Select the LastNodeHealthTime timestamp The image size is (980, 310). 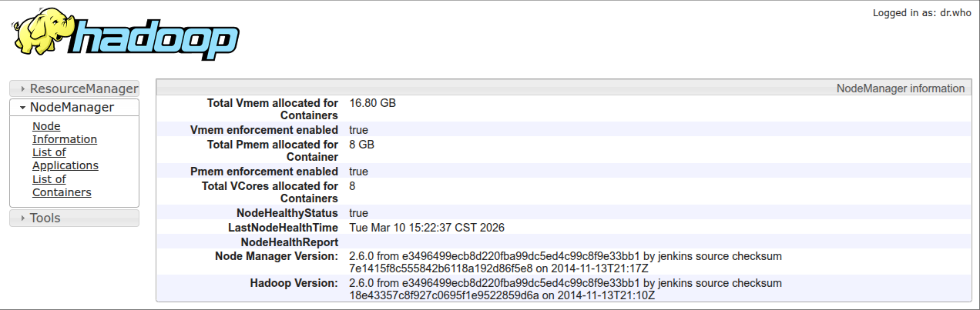(427, 228)
